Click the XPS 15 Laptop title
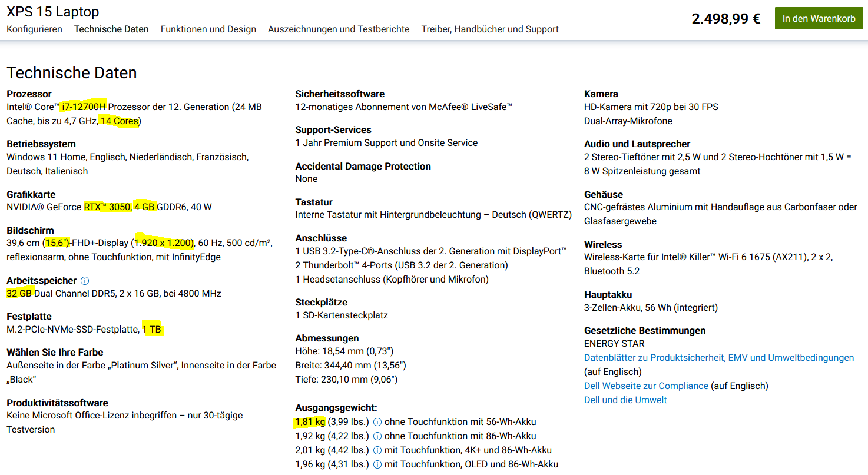 click(53, 11)
